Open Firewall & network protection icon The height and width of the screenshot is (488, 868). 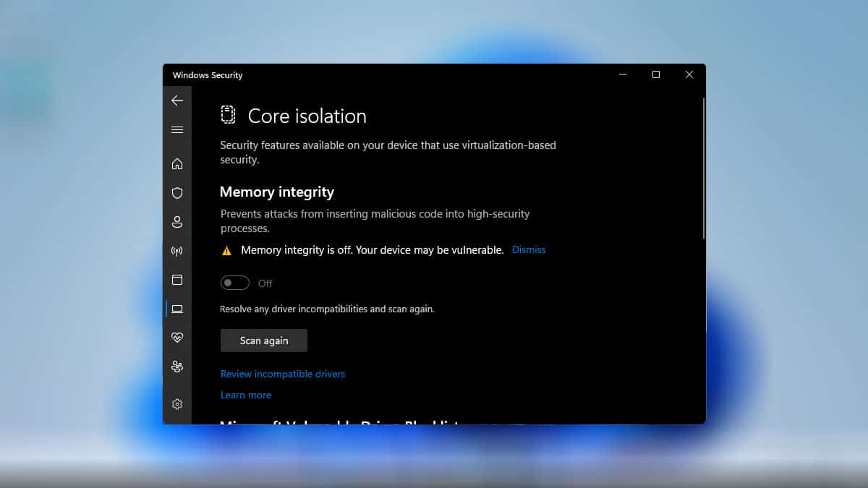coord(177,251)
